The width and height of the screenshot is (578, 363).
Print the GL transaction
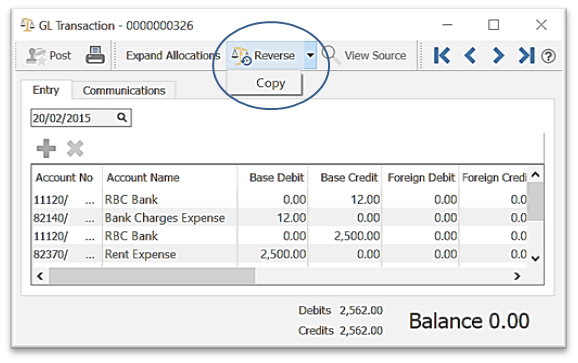coord(95,55)
